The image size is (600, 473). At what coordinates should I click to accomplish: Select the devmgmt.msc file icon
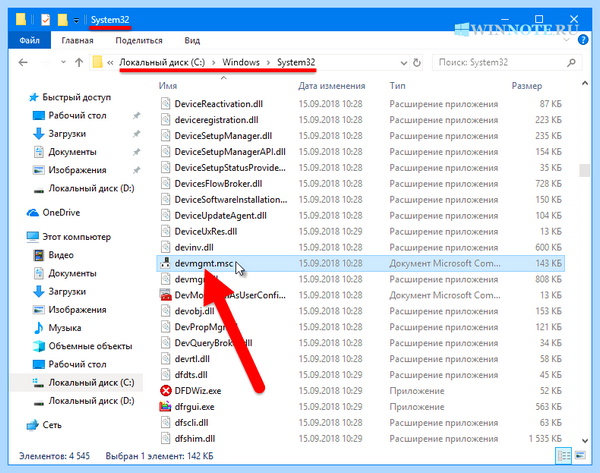click(165, 263)
